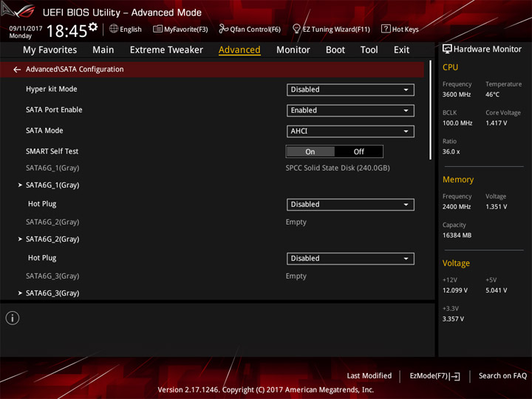
Task: Click English language button
Action: click(x=131, y=30)
